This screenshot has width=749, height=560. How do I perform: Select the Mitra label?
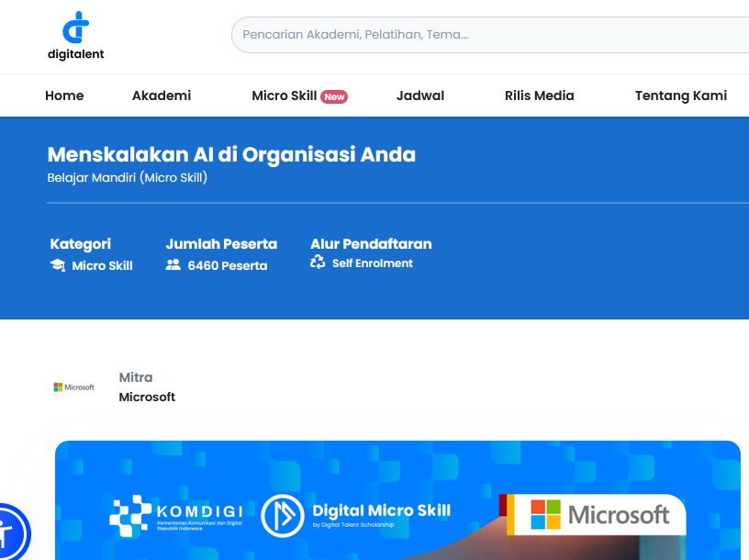136,377
